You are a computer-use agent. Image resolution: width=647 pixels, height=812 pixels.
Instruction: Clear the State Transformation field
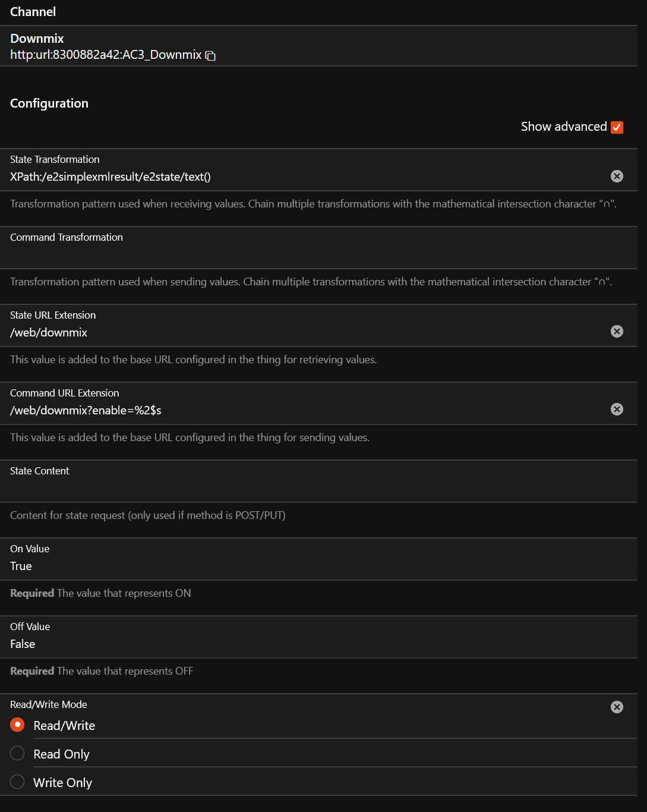pyautogui.click(x=617, y=176)
